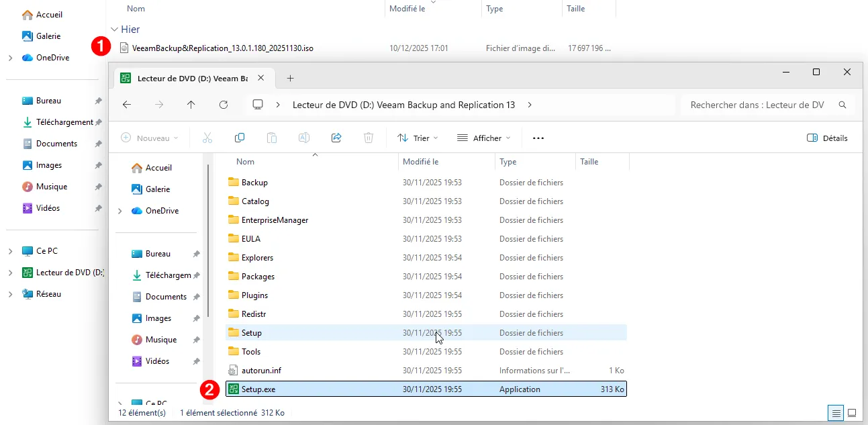Open the Afficher view dropdown
The width and height of the screenshot is (868, 425).
point(483,138)
